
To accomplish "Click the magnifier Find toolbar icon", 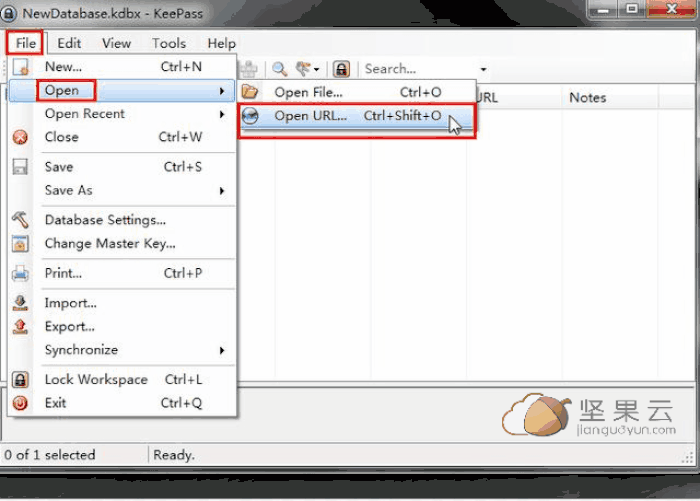I will (279, 69).
